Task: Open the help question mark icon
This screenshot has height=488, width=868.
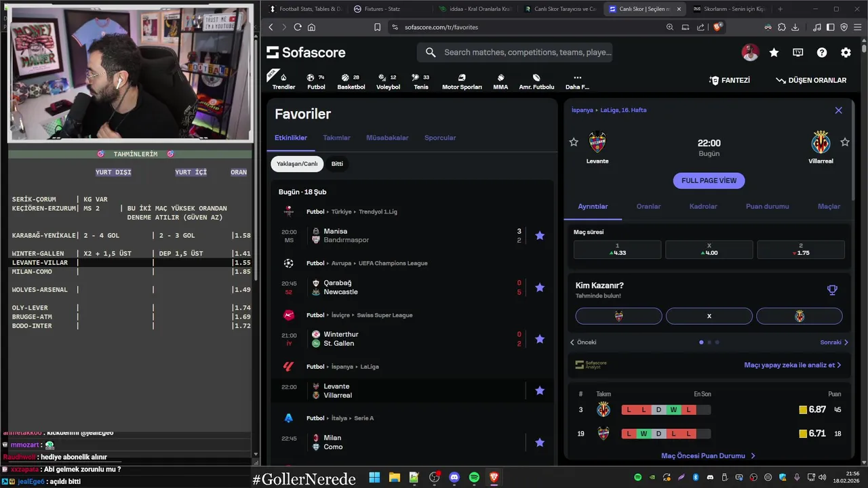Action: pyautogui.click(x=822, y=52)
